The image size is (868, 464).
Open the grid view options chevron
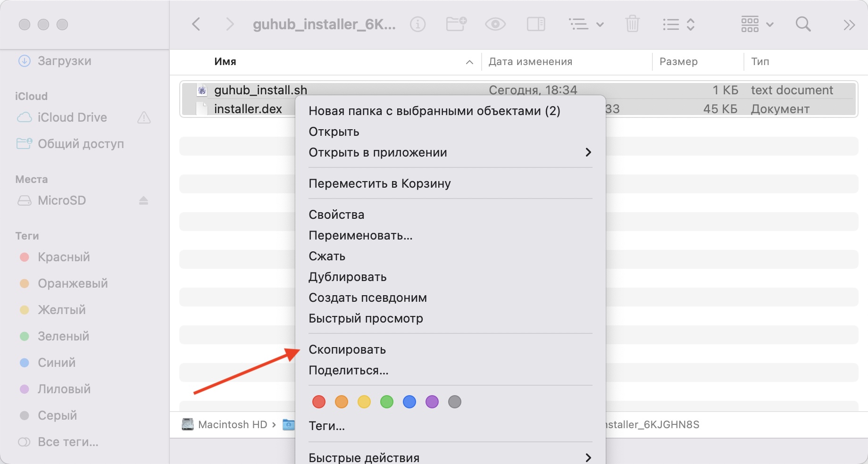coord(770,25)
